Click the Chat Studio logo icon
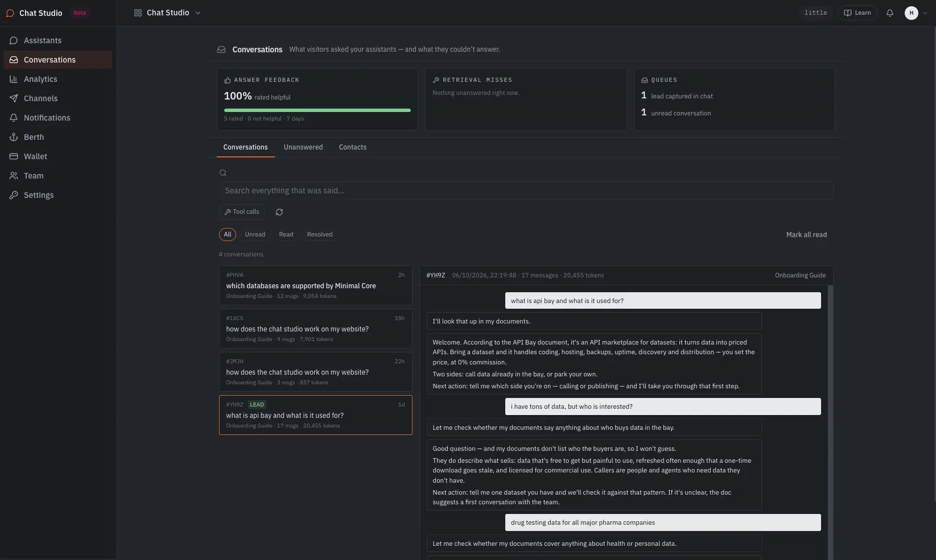This screenshot has height=560, width=936. [10, 13]
